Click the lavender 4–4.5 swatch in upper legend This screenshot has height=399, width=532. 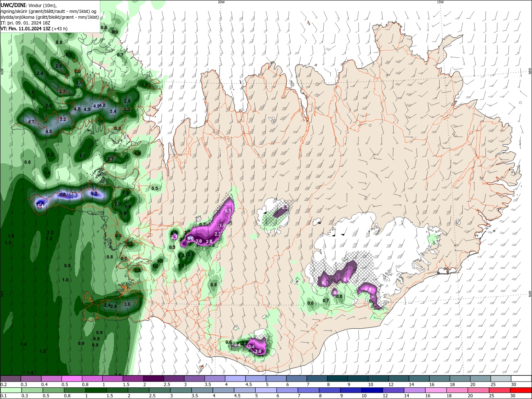[x=235, y=379]
